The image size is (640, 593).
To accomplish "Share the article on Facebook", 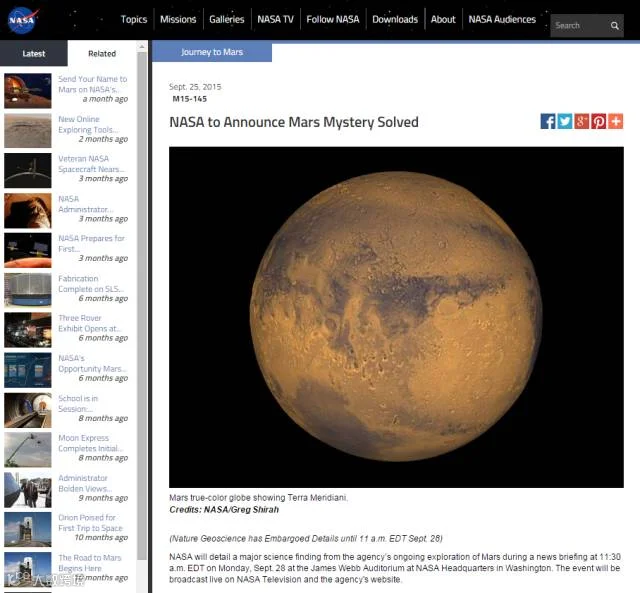I will coord(548,121).
